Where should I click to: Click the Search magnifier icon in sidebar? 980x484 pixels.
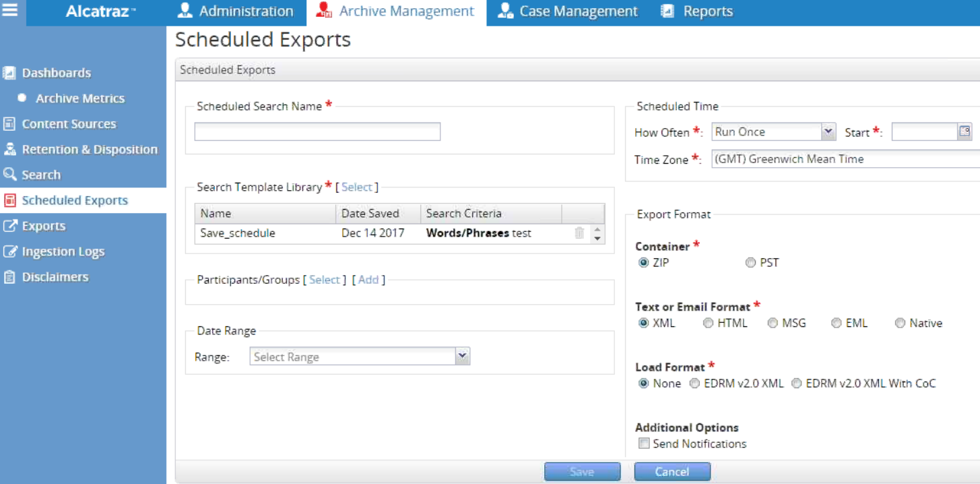(x=9, y=175)
